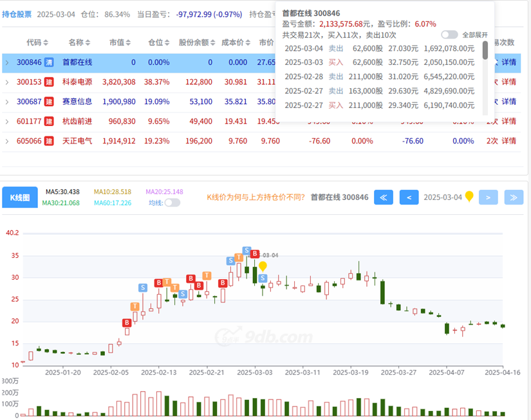Open the K线价为何与上方持仓价不同 help link
The height and width of the screenshot is (420, 531).
click(x=256, y=197)
